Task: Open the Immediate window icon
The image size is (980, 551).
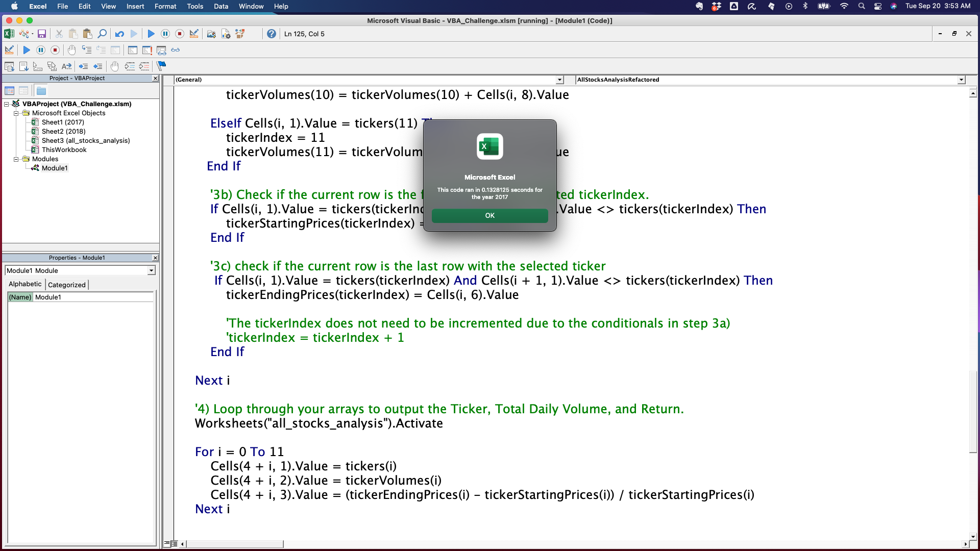Action: [146, 50]
